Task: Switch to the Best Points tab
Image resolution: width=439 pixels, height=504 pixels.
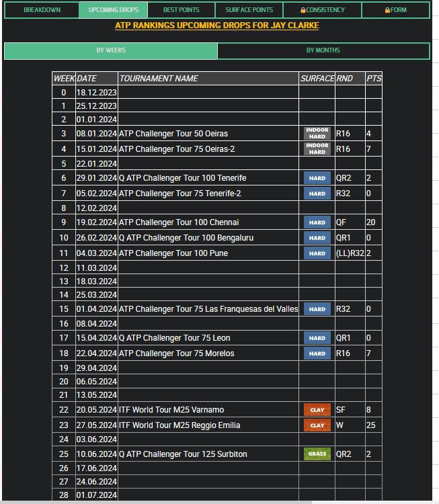Action: pos(181,10)
